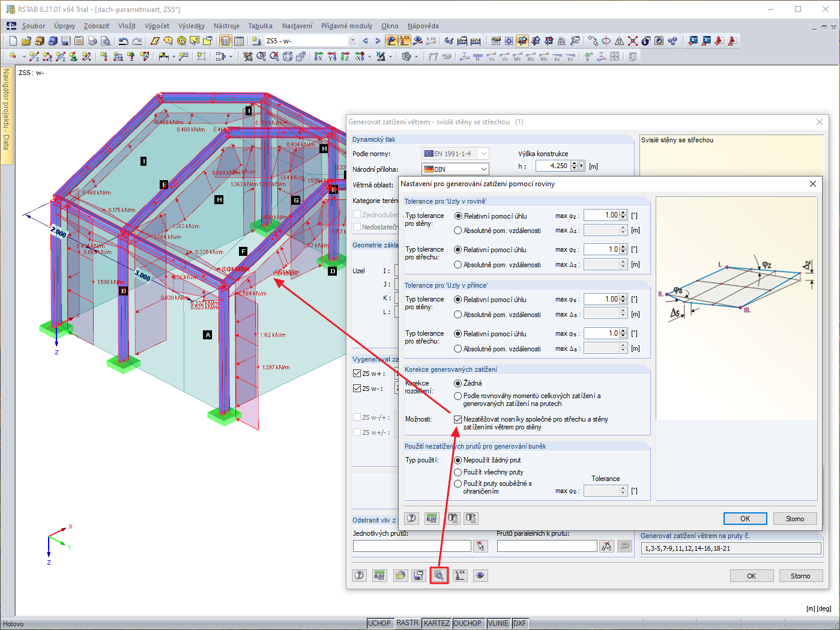Click the view in X direction icon
This screenshot has width=840, height=630.
[x=319, y=56]
